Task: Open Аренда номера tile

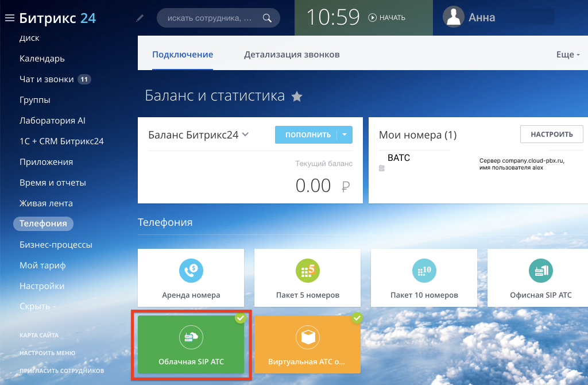Action: pos(191,277)
